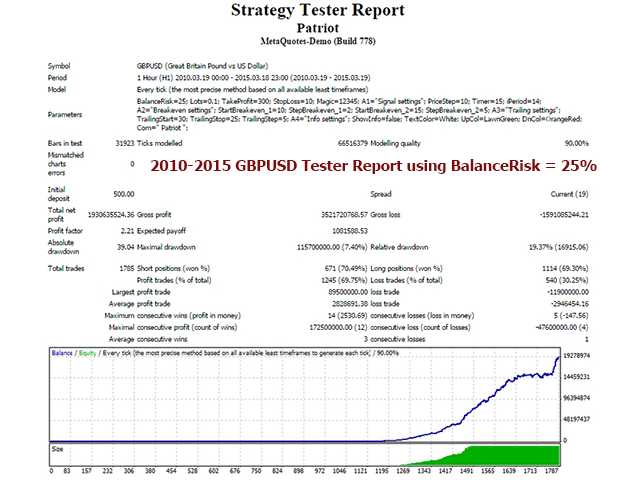Click the 'Ticks modelled' label
The height and width of the screenshot is (480, 640).
tap(160, 143)
